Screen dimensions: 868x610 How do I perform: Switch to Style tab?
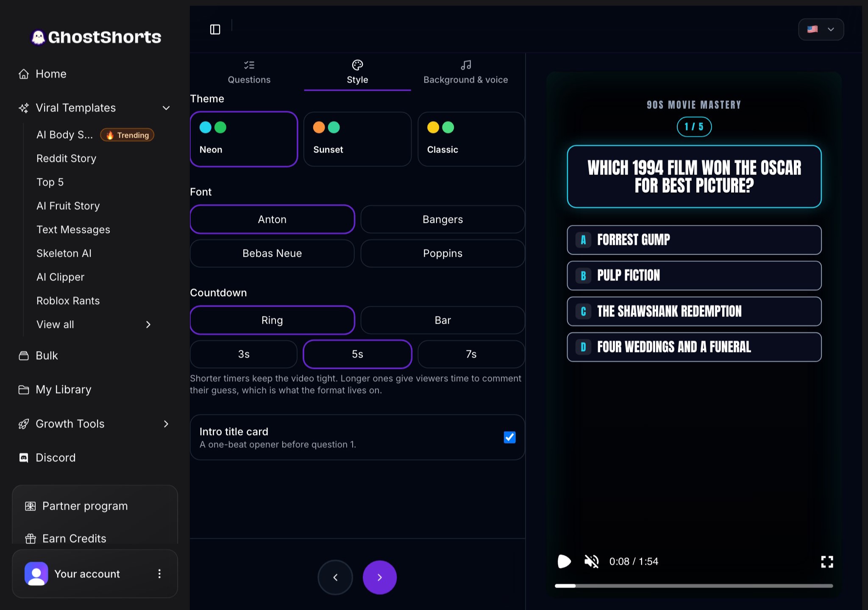[357, 72]
